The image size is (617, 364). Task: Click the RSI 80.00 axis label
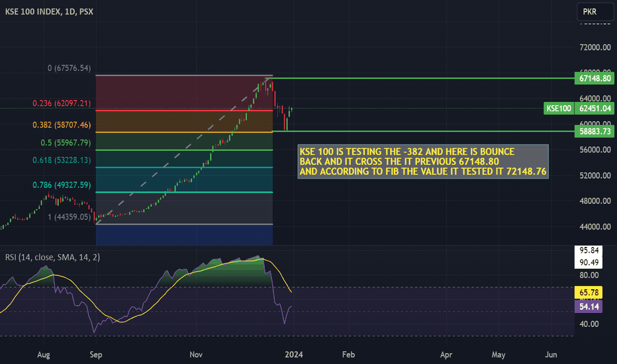589,275
